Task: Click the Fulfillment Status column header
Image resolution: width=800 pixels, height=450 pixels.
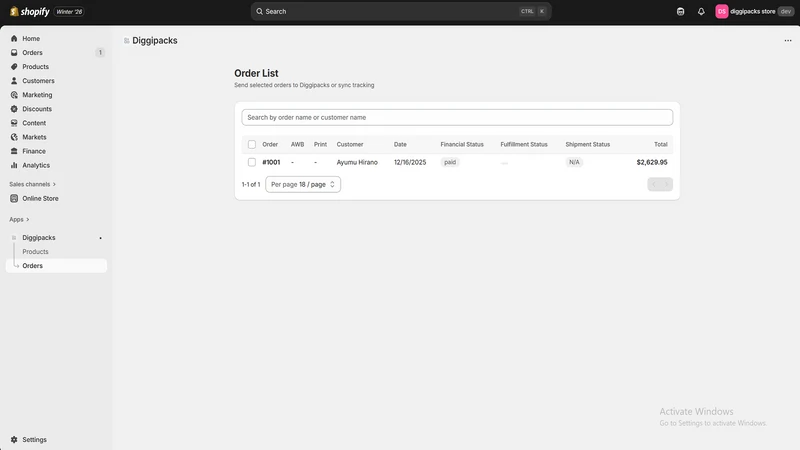Action: point(524,144)
